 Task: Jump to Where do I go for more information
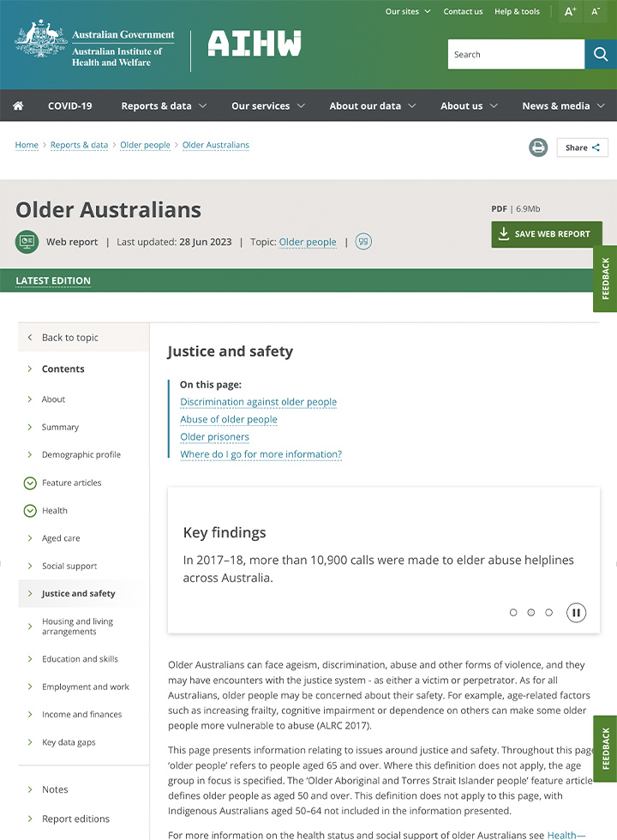tap(261, 454)
